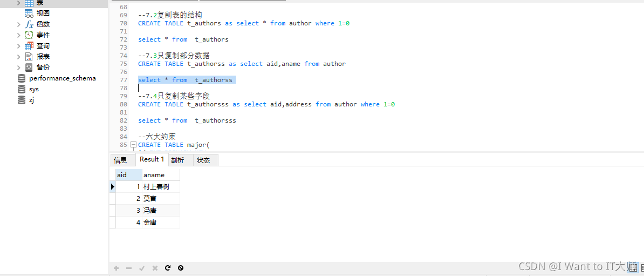Click the row indicator beside 村上春树

tap(113, 187)
